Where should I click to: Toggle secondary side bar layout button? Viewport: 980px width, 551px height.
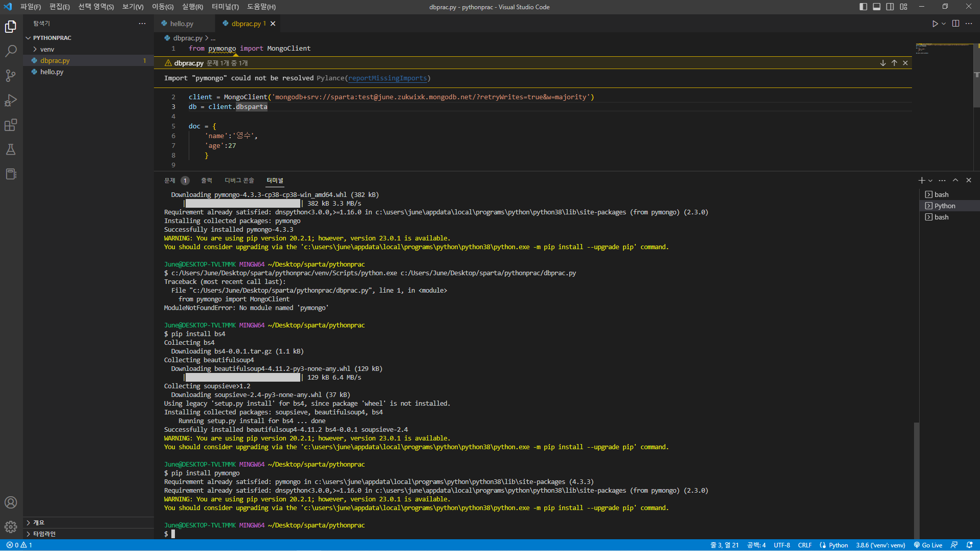pyautogui.click(x=890, y=7)
